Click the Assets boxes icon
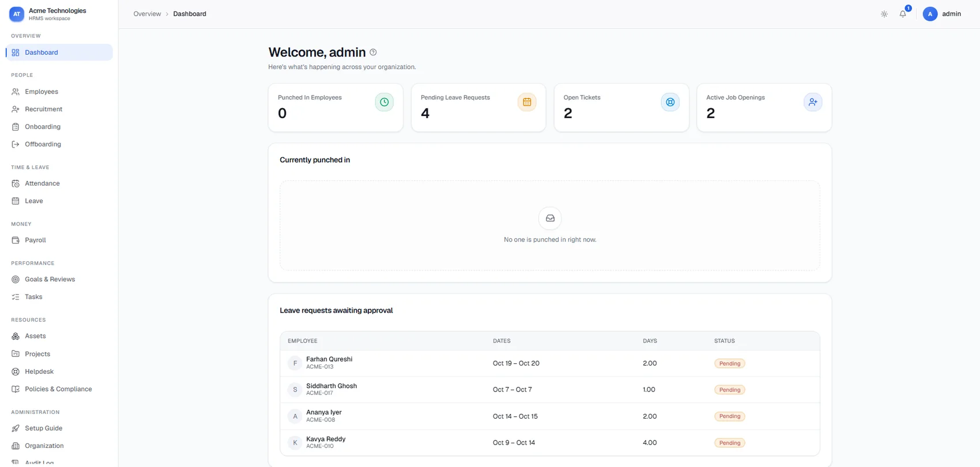This screenshot has height=467, width=980. [16, 336]
